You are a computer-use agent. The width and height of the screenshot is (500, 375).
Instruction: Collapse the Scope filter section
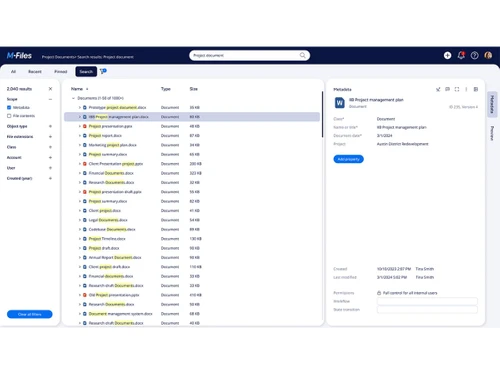[x=50, y=99]
